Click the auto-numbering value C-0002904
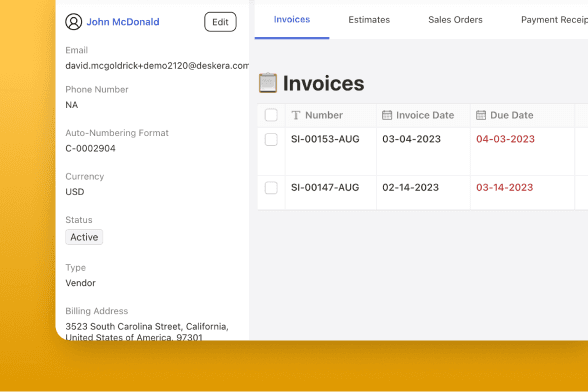Image resolution: width=588 pixels, height=392 pixels. coord(90,149)
